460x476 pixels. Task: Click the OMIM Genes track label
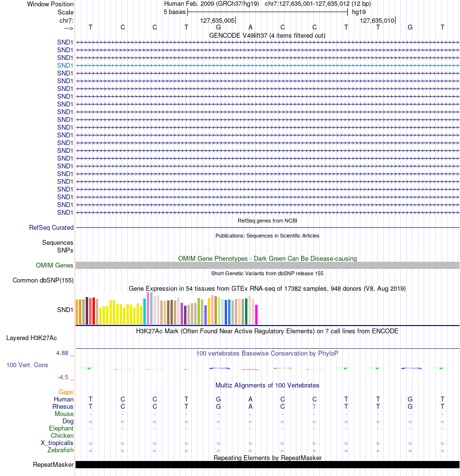tap(54, 265)
